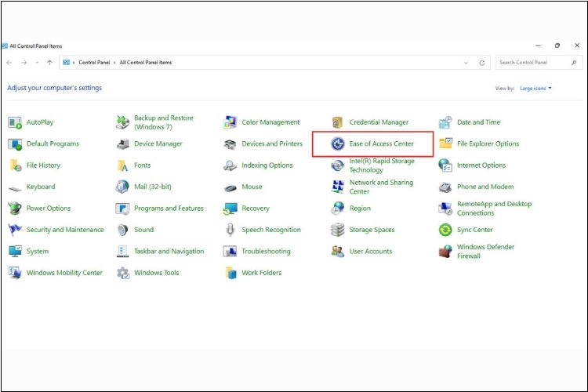Screen dimensions: 588x392
Task: Open the Windows Tools gear icon
Action: click(x=122, y=273)
